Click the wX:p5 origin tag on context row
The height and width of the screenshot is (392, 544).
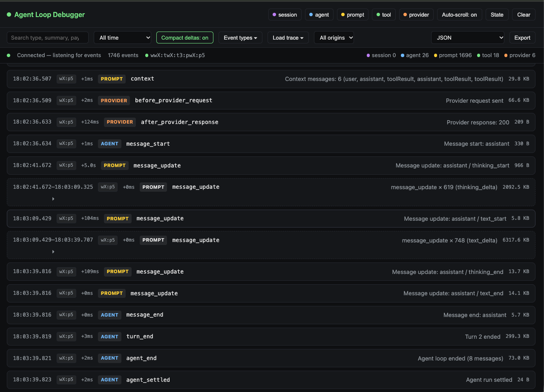[66, 79]
